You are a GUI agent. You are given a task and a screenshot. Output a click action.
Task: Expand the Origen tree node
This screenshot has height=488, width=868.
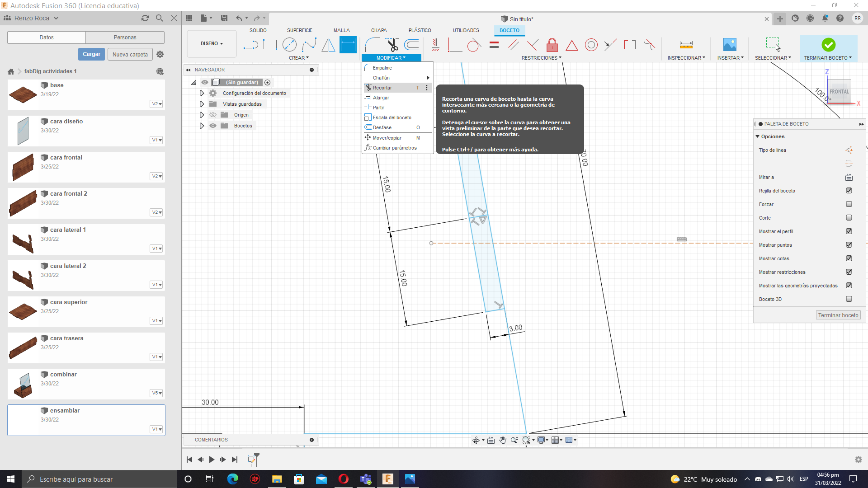pos(202,115)
